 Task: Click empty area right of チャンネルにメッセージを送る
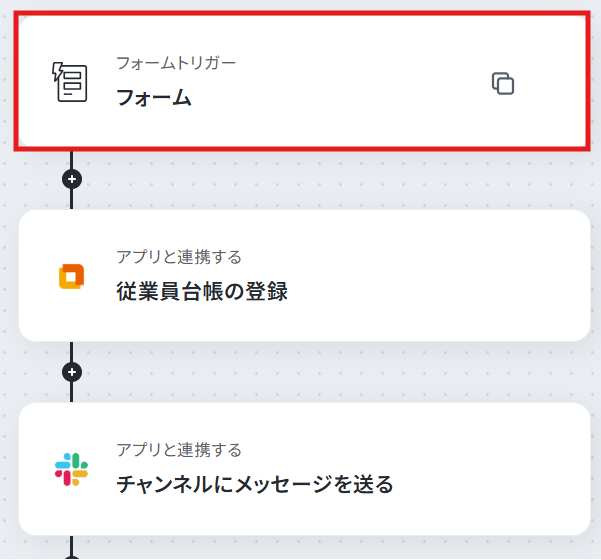coord(491,484)
